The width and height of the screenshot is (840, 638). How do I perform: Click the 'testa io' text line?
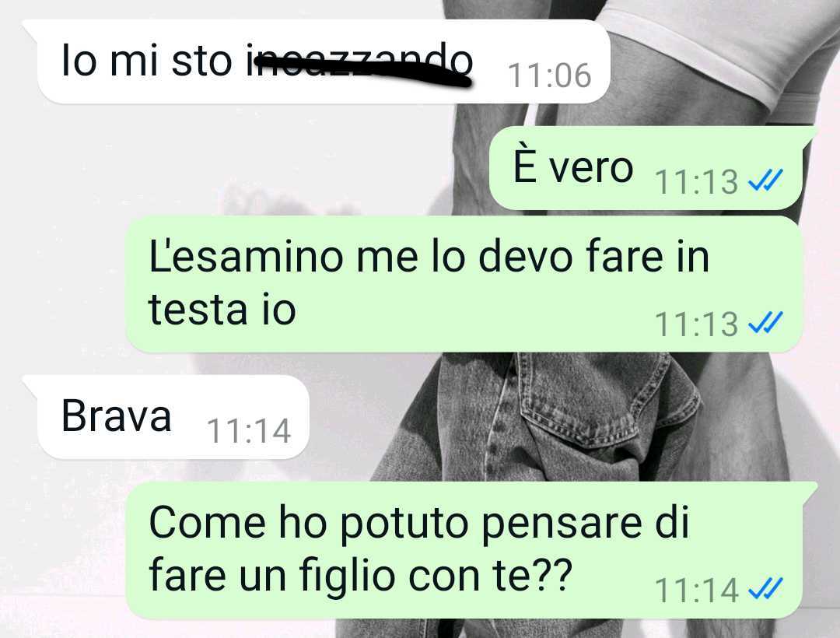pyautogui.click(x=222, y=310)
